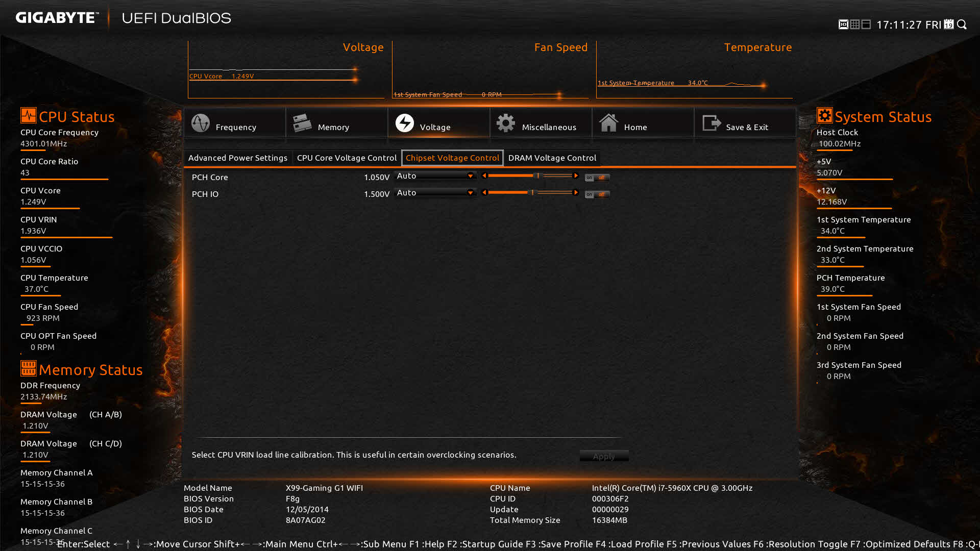This screenshot has width=980, height=551.
Task: Click the Frequency waveform icon
Action: click(200, 123)
